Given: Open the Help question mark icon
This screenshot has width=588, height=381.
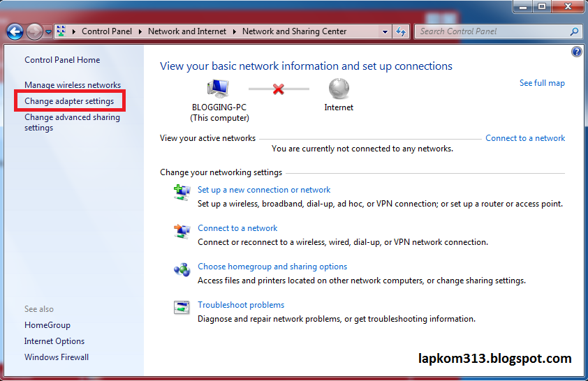Looking at the screenshot, I should coord(577,52).
